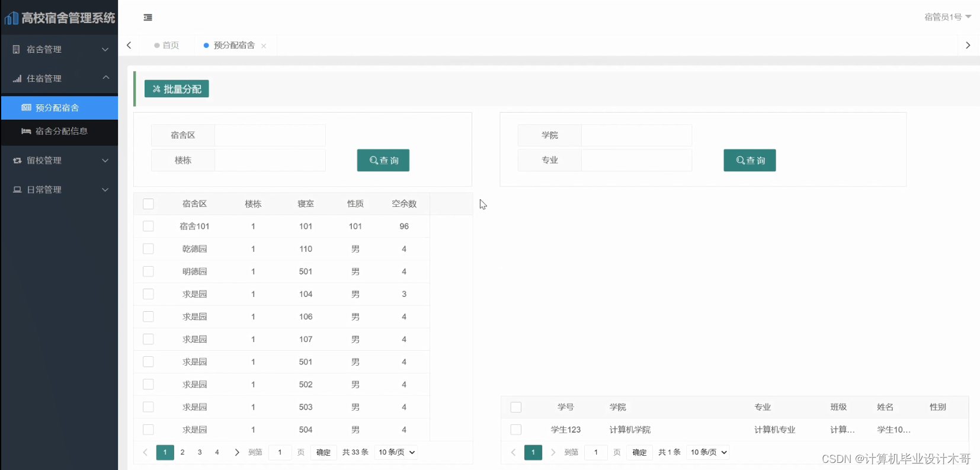980x470 pixels.
Task: Switch to the 首页 tab
Action: (x=167, y=45)
